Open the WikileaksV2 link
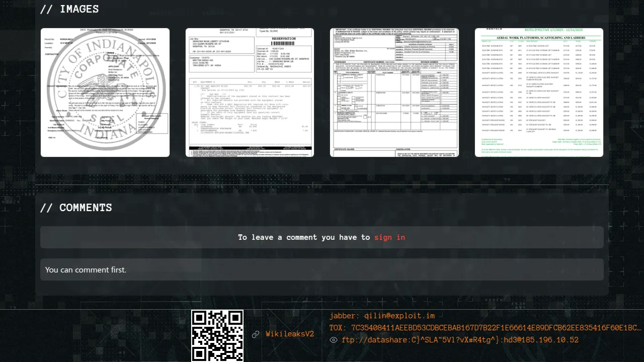This screenshot has height=362, width=644. point(290,334)
